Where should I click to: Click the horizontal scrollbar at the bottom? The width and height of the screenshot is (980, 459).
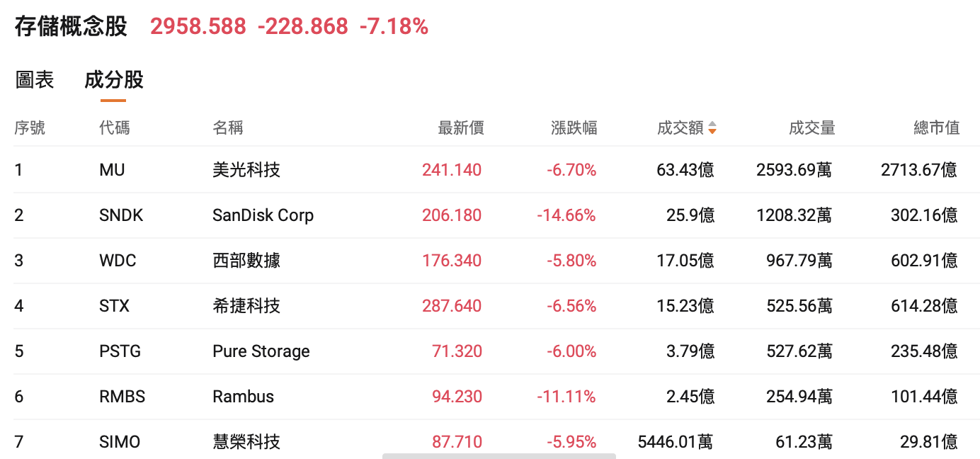[x=498, y=456]
